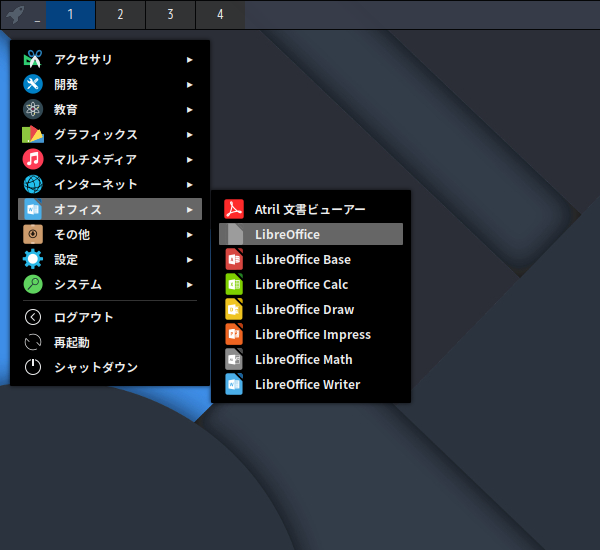600x550 pixels.
Task: Expand the アクセサリ submenu arrow
Action: (x=189, y=60)
